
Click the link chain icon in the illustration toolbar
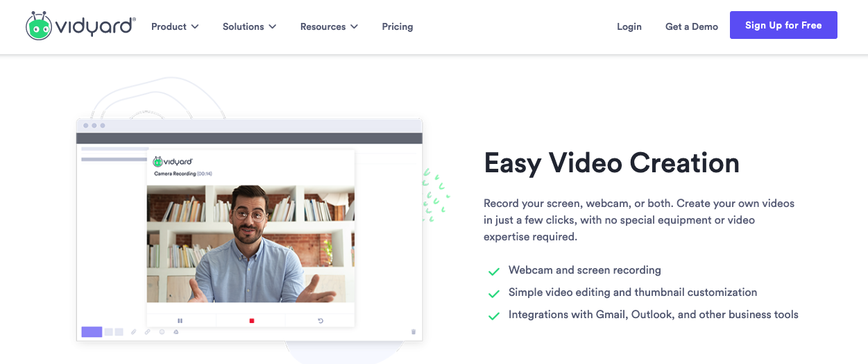pyautogui.click(x=148, y=332)
